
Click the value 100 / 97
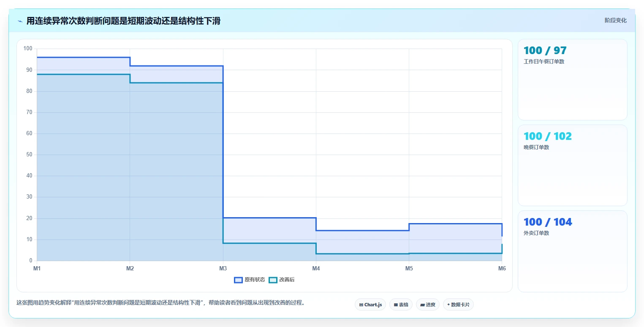coord(545,51)
